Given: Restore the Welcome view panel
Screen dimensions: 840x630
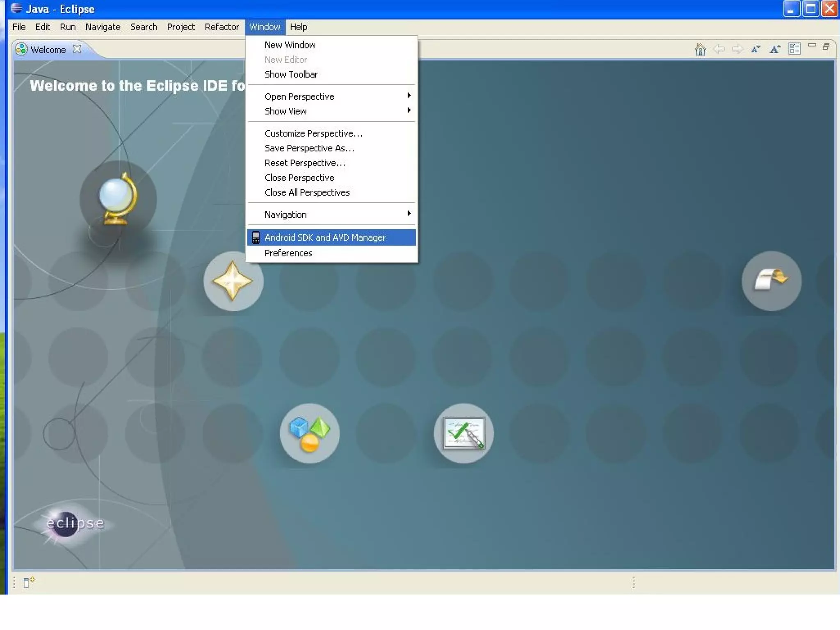Looking at the screenshot, I should point(826,47).
